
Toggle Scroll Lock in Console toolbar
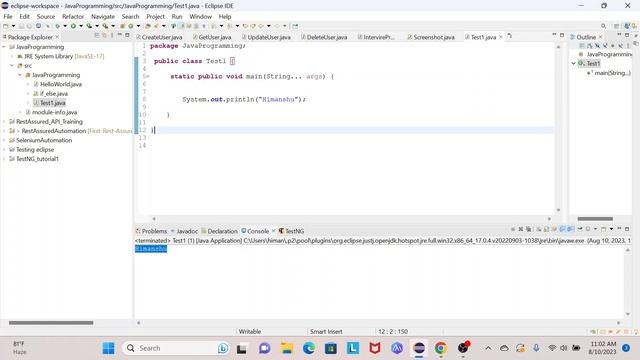546,229
